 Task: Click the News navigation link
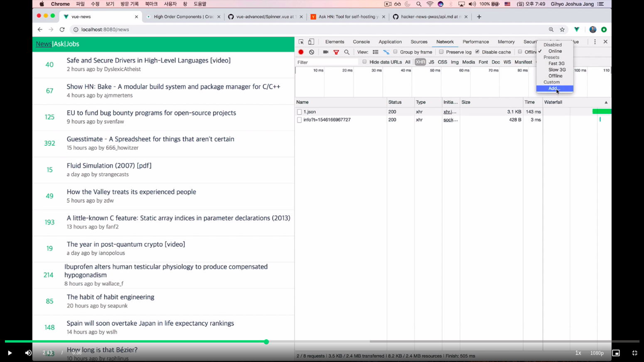[x=44, y=44]
